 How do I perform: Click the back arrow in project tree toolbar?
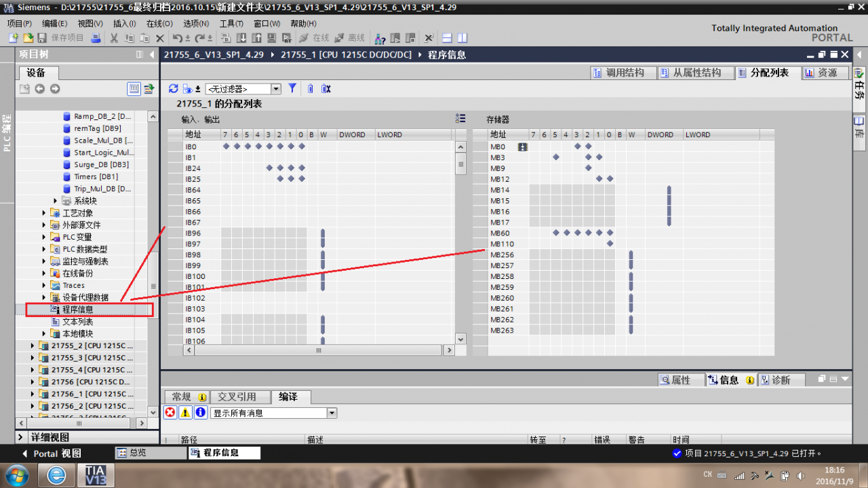[x=40, y=89]
